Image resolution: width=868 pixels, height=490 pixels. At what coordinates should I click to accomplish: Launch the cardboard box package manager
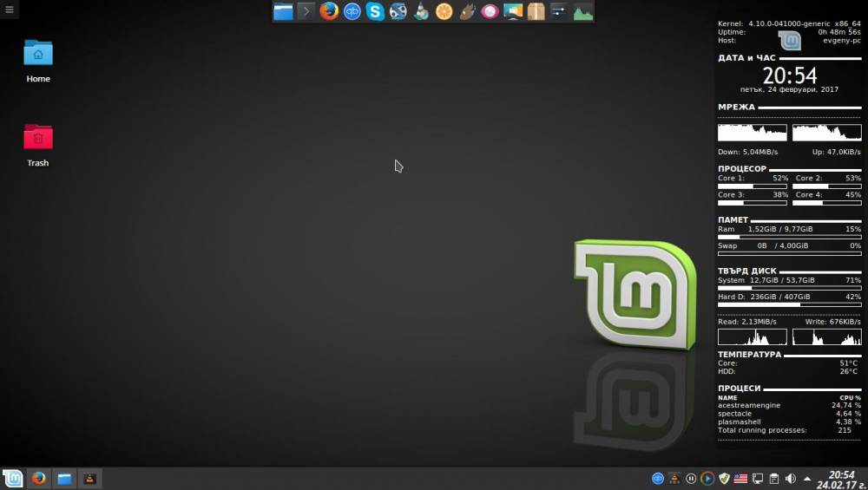point(536,11)
